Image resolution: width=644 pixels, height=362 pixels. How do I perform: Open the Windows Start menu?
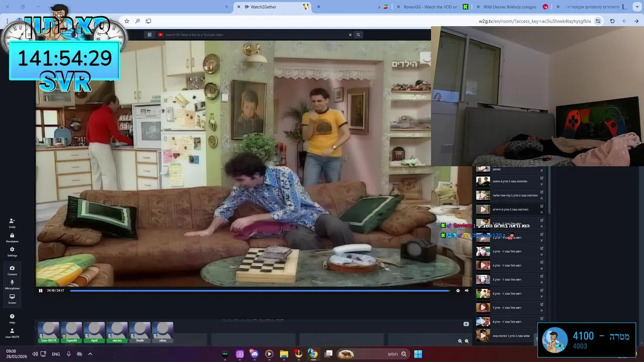point(418,354)
